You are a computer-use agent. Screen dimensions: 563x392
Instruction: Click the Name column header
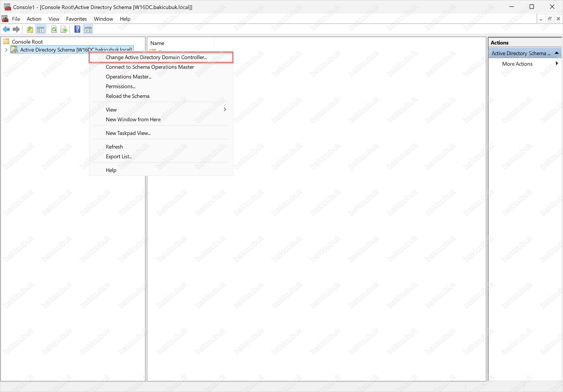[x=181, y=43]
